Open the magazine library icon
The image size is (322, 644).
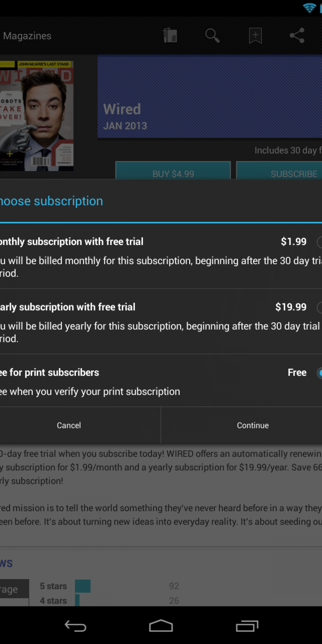click(x=170, y=35)
